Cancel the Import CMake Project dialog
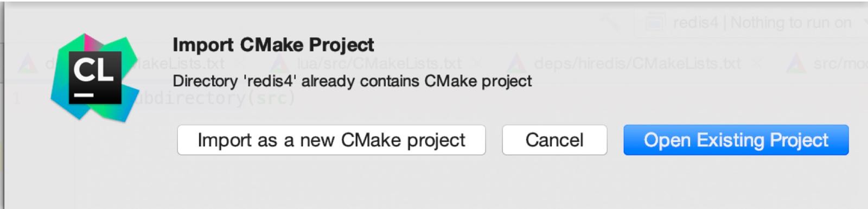Screen dimensions: 868x209 [x=554, y=140]
